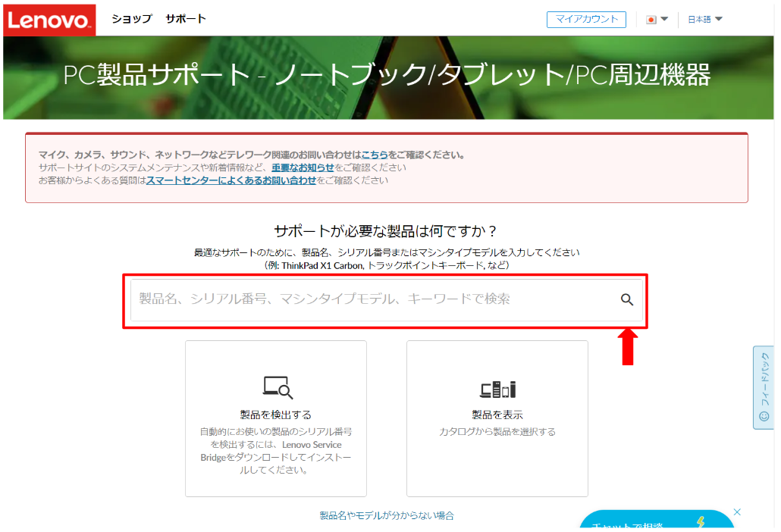Click the Lenovo logo
781x532 pixels.
(x=49, y=20)
